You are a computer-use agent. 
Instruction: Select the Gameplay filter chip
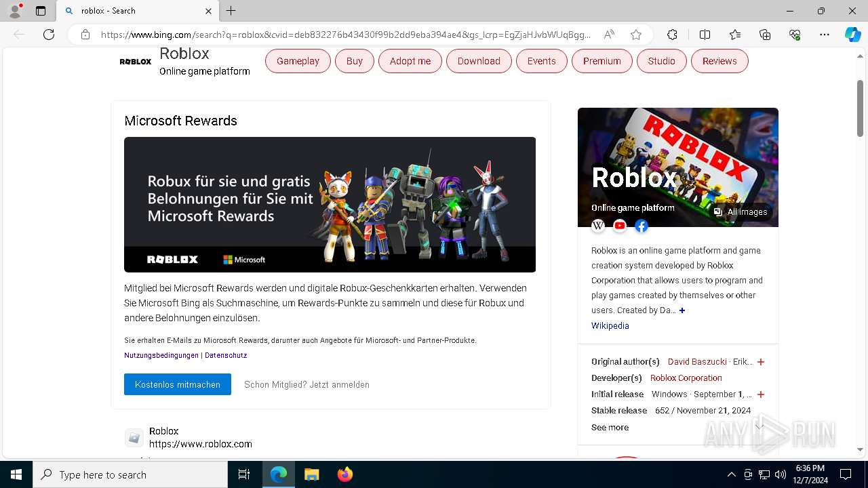(x=298, y=61)
